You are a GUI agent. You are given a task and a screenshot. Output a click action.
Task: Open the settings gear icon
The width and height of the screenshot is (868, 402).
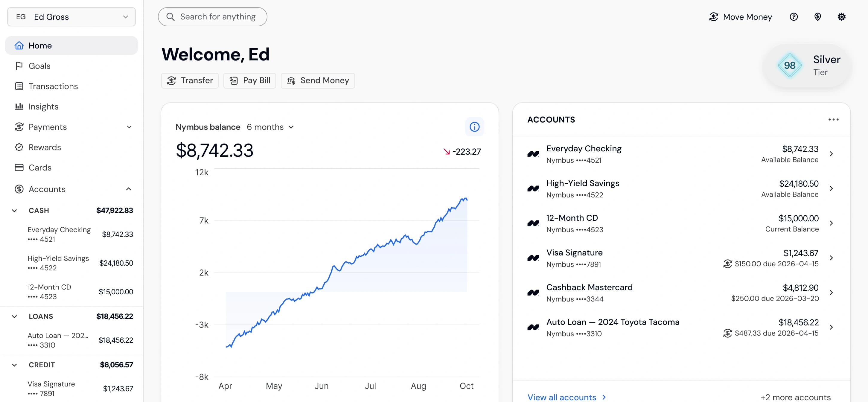click(841, 17)
